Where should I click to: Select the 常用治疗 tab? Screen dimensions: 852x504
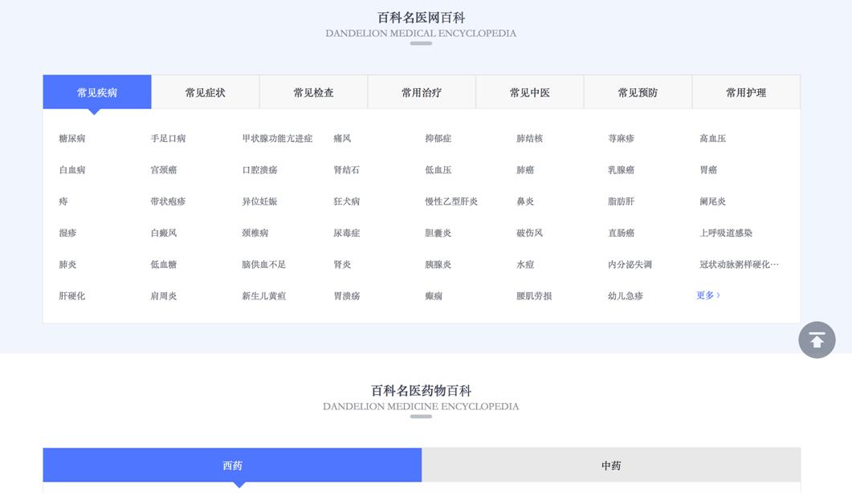coord(422,91)
